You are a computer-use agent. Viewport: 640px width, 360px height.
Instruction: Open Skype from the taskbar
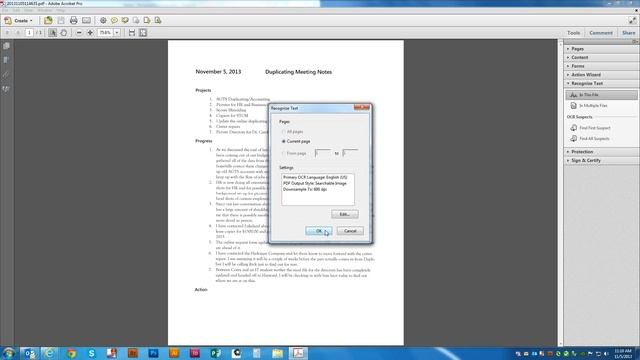[91, 353]
